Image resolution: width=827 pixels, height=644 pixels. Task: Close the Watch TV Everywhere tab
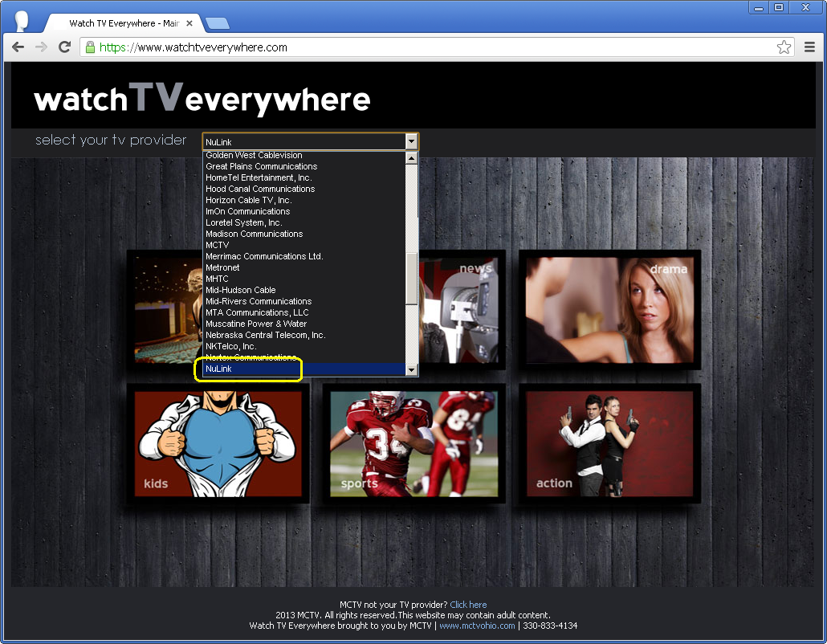coord(189,23)
